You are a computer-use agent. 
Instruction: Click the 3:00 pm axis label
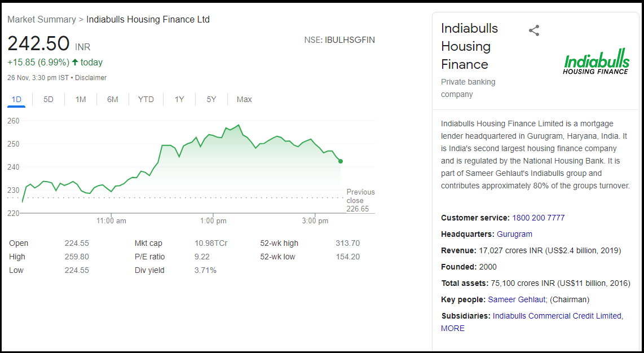315,221
